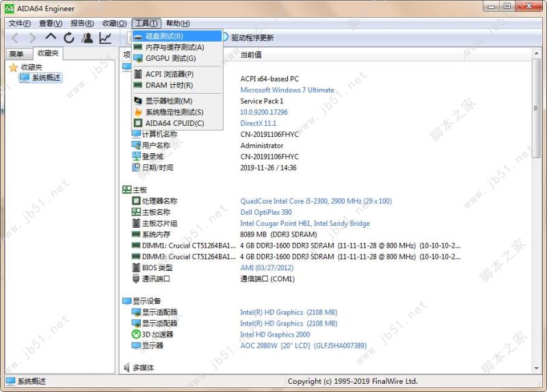Open AOC 2080W monitor link
The height and width of the screenshot is (392, 547).
304,346
